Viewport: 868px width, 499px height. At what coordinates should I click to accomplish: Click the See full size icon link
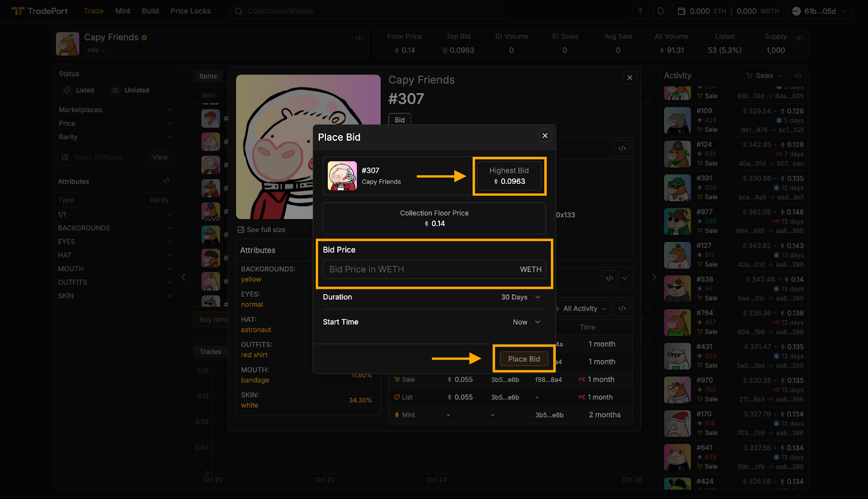(x=241, y=230)
